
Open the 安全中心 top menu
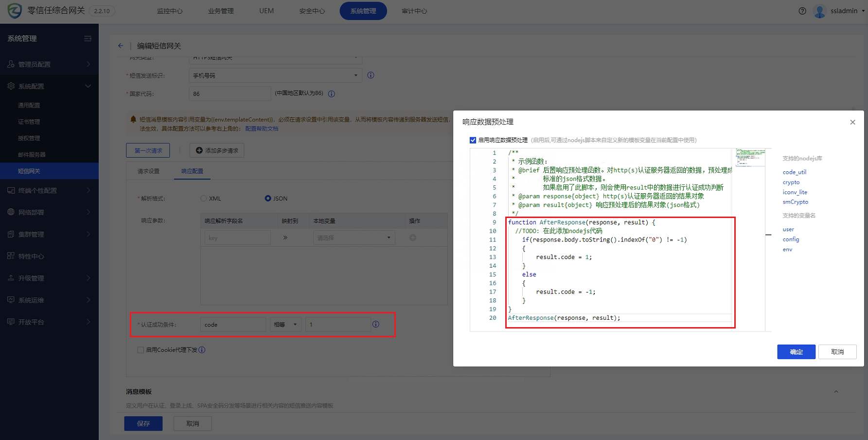(x=312, y=11)
